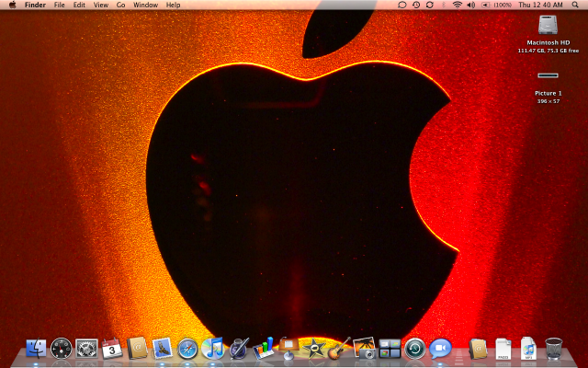Open Mail stamp icon in Dock
The width and height of the screenshot is (588, 368).
tap(162, 349)
